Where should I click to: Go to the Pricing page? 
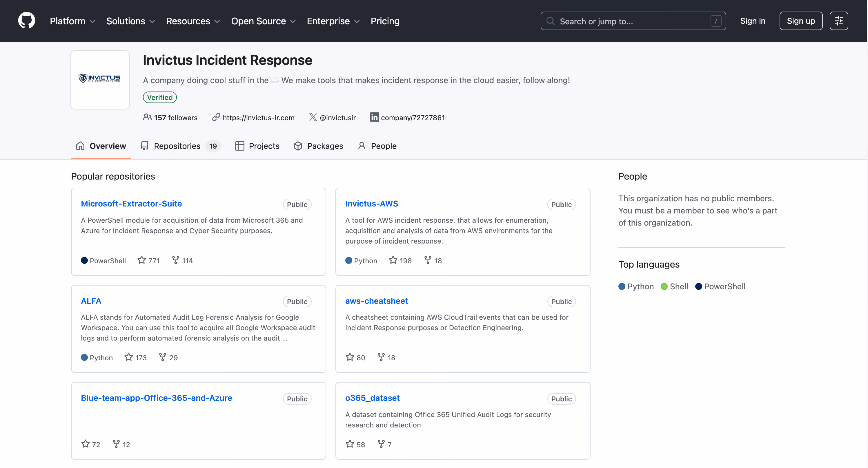click(385, 21)
